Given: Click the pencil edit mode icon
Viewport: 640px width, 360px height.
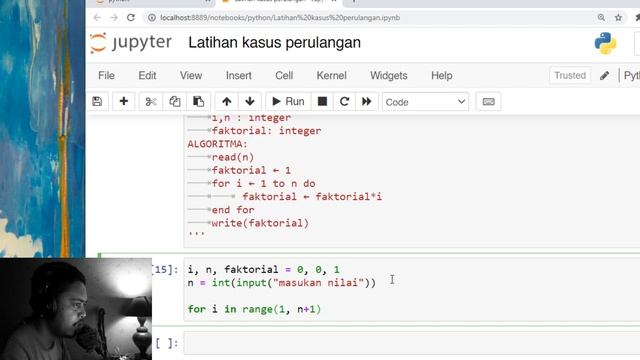Looking at the screenshot, I should (604, 76).
